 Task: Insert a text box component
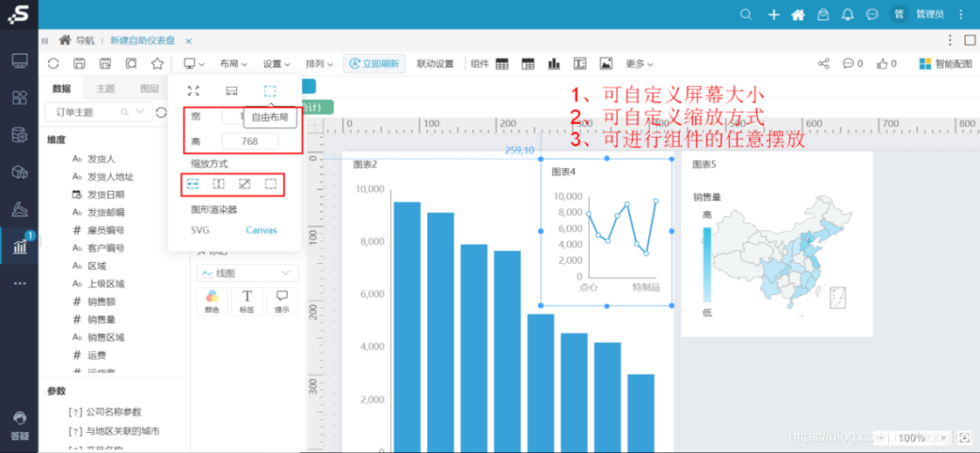point(580,64)
